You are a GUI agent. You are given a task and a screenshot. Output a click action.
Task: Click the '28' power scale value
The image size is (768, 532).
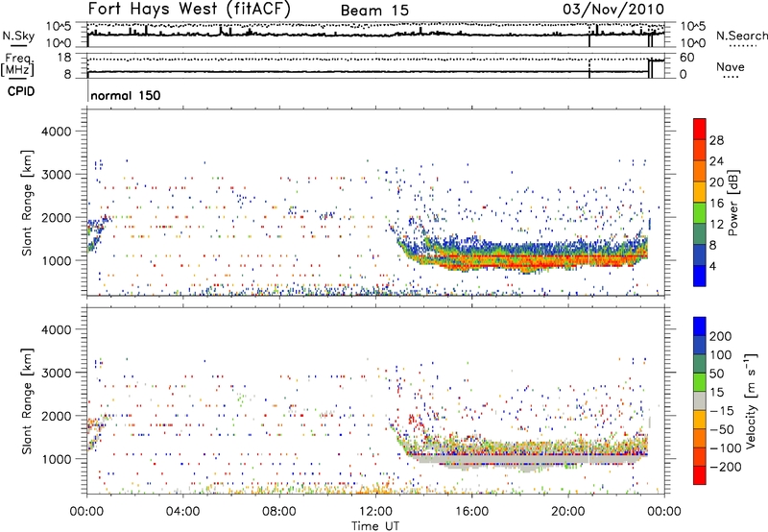(x=716, y=140)
